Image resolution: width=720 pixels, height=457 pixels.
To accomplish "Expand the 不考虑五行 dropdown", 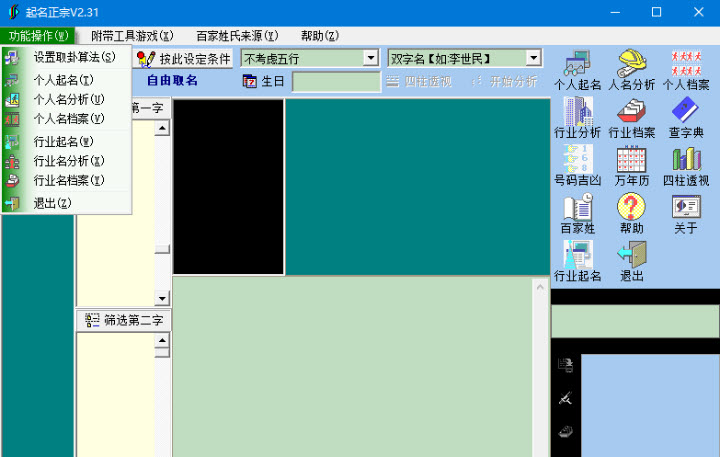I will click(371, 58).
